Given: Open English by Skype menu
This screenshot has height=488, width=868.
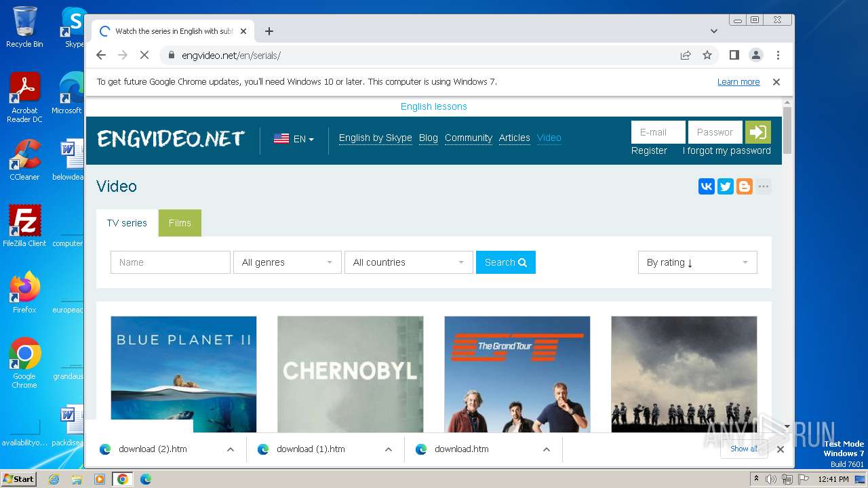Looking at the screenshot, I should 376,138.
